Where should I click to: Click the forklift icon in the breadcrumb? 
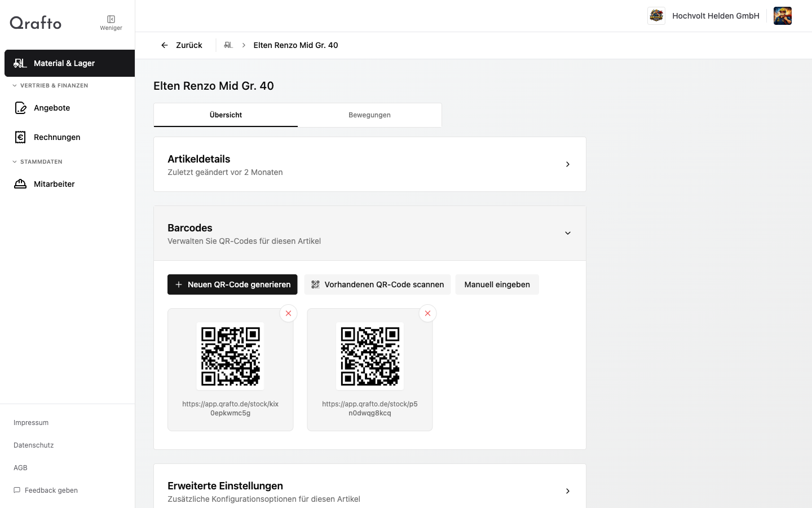pos(228,45)
